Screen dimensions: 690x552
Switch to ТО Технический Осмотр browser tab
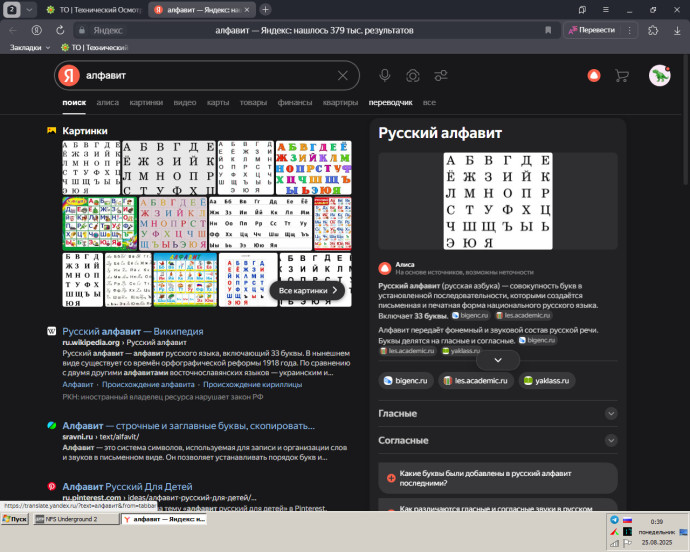(95, 10)
